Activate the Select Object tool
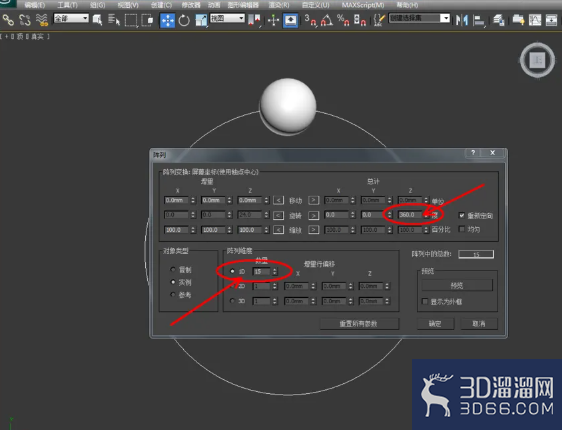 [x=97, y=20]
